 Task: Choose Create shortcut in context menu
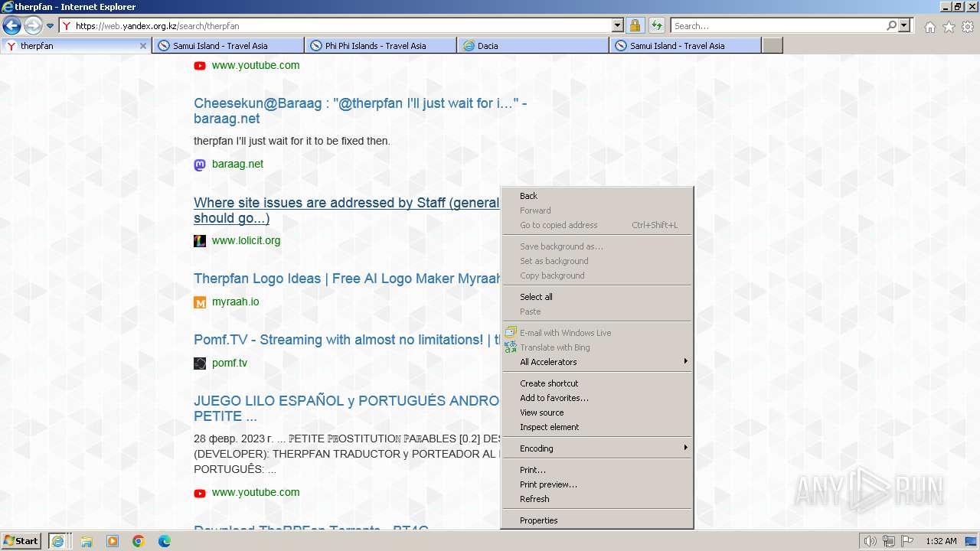point(597,383)
